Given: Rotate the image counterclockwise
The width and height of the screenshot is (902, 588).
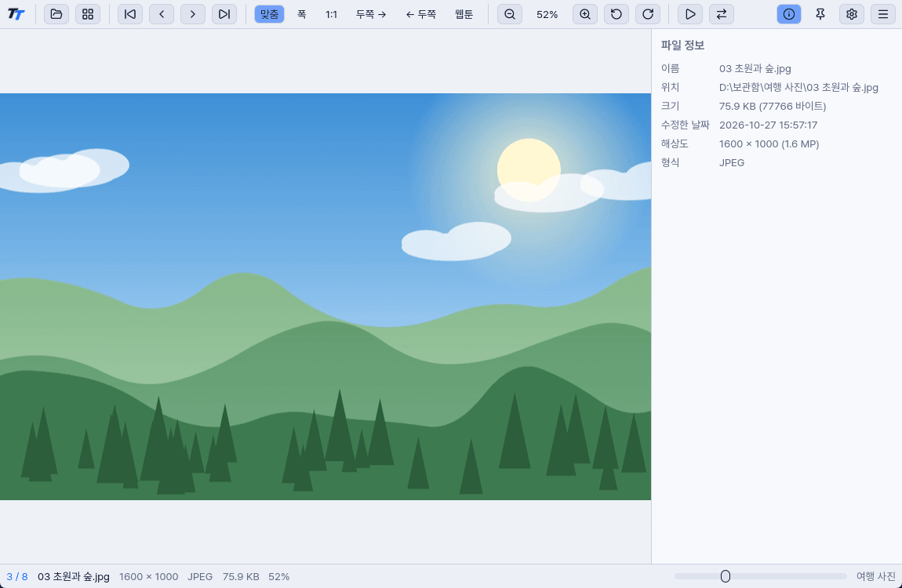Looking at the screenshot, I should point(616,14).
